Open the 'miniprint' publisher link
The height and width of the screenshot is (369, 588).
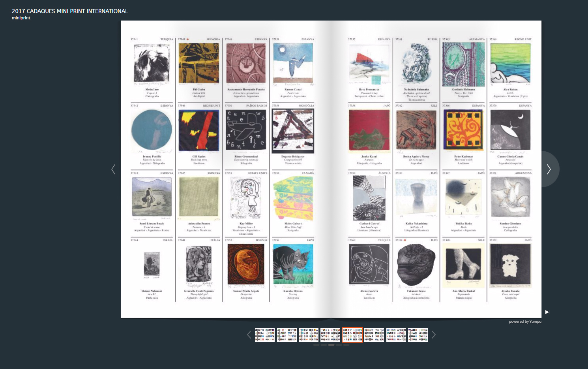(x=21, y=18)
